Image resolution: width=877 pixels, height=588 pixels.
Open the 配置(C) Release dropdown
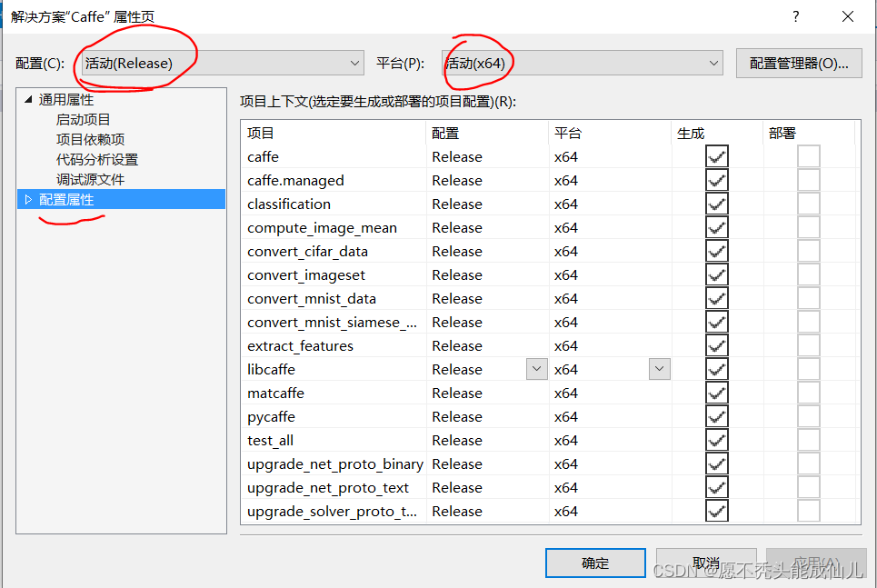(x=223, y=64)
